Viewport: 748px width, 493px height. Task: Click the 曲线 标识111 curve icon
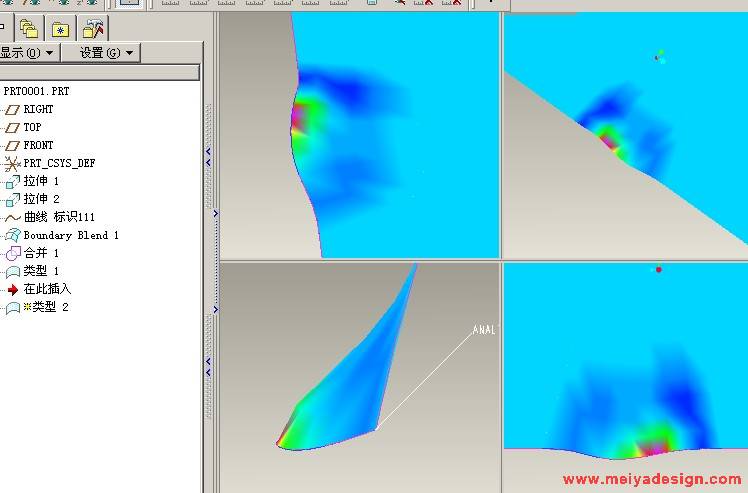click(x=12, y=218)
